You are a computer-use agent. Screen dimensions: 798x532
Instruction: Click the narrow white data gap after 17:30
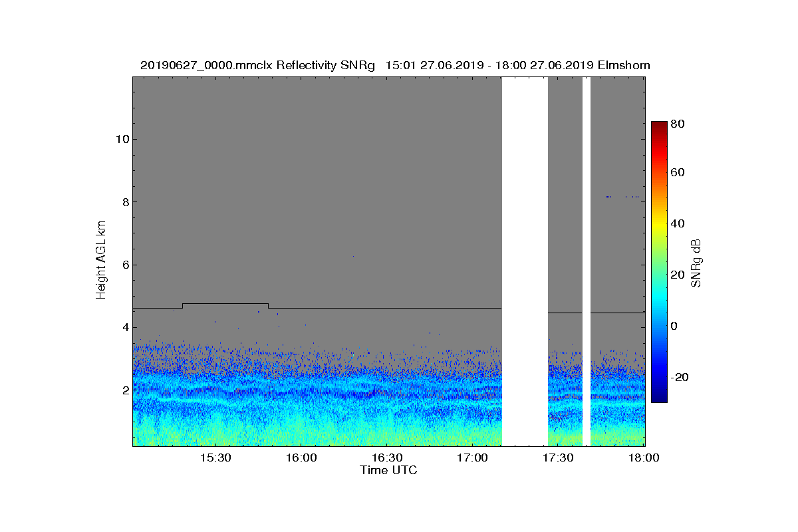tap(587, 261)
